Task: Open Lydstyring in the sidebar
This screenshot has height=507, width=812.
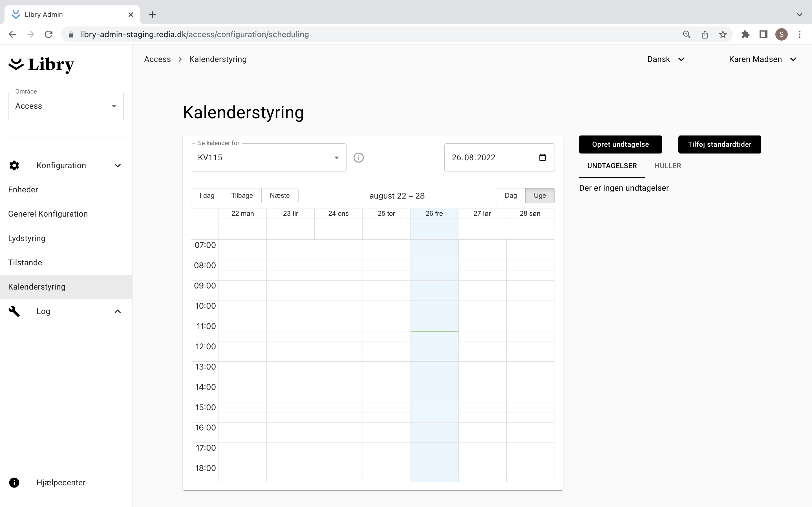Action: click(x=27, y=238)
